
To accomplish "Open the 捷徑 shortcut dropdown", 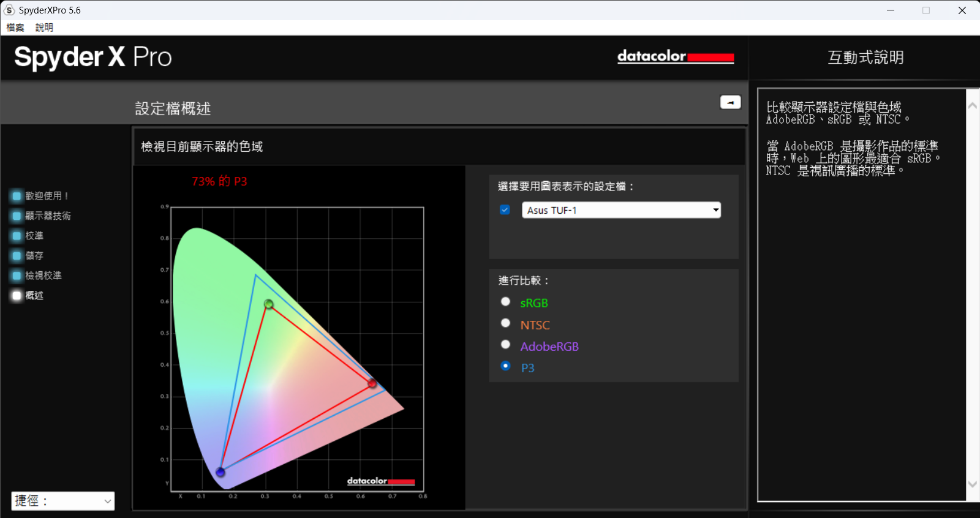I will pyautogui.click(x=63, y=501).
